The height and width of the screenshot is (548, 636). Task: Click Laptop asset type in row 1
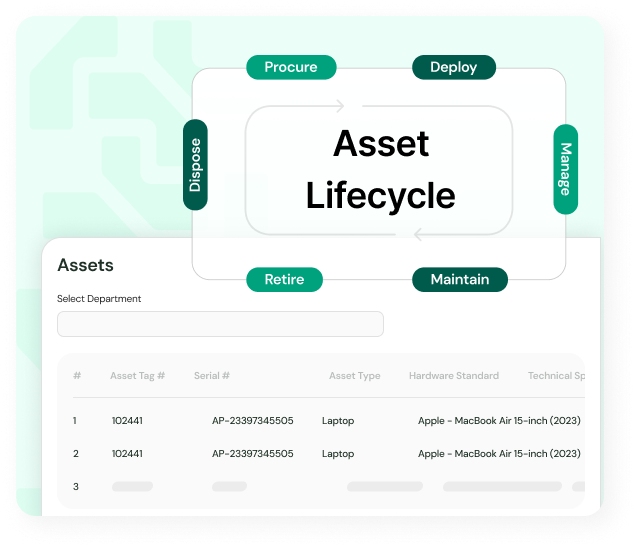pos(338,421)
